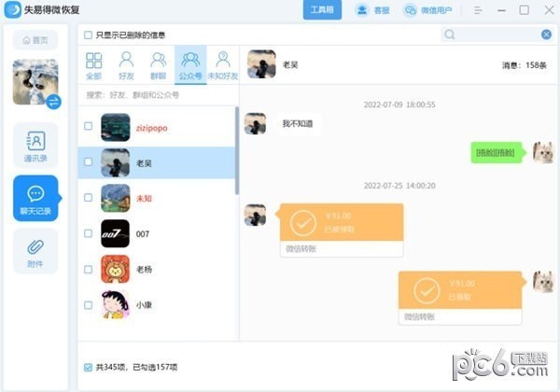Click the 客服 customer service icon

pos(362,10)
